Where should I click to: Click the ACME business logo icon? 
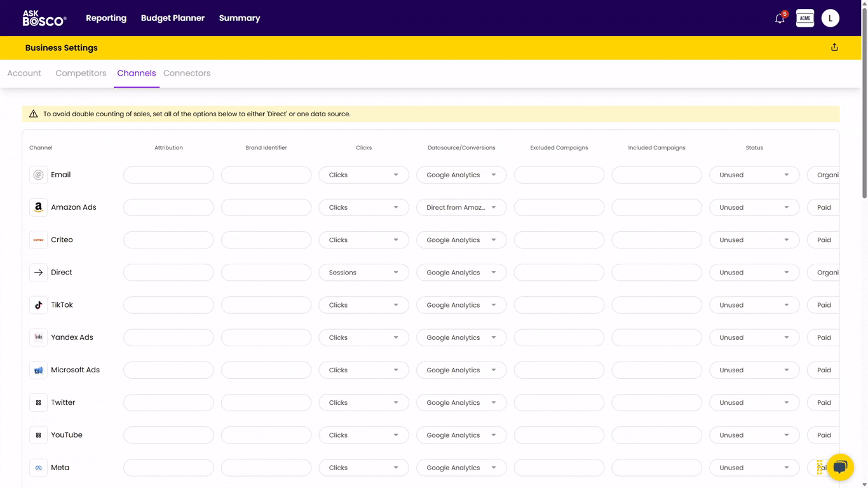click(805, 18)
